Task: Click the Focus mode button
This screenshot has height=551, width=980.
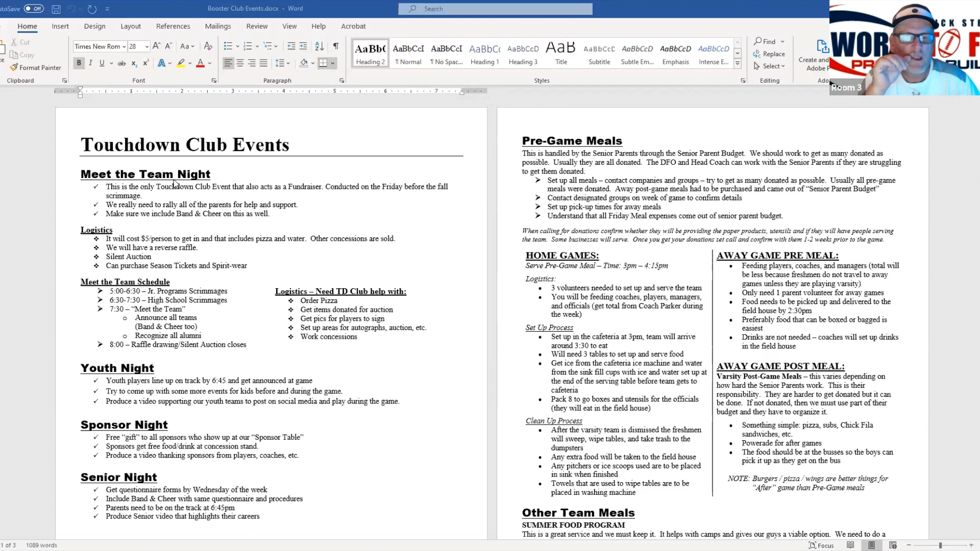Action: coord(821,545)
